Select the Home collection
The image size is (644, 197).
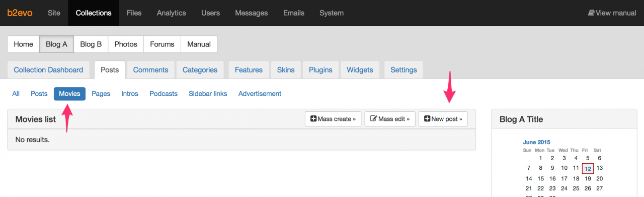click(23, 44)
